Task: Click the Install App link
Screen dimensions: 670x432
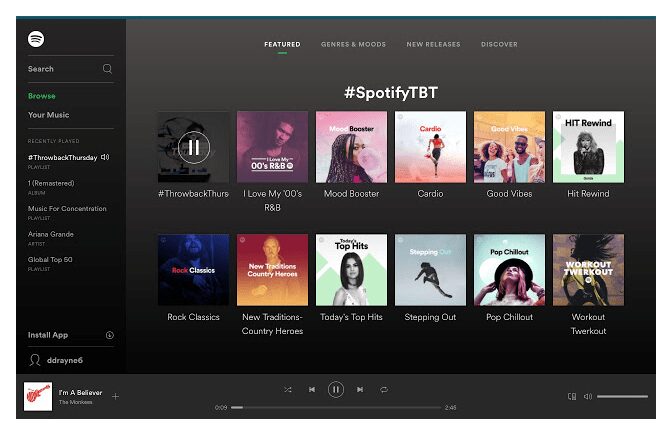Action: [48, 335]
